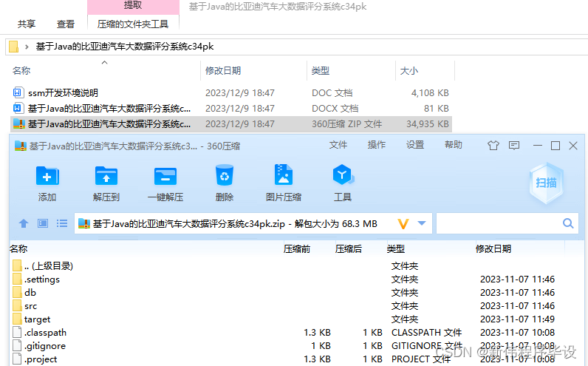
Task: Click the .gitignore file icon
Action: coord(17,346)
